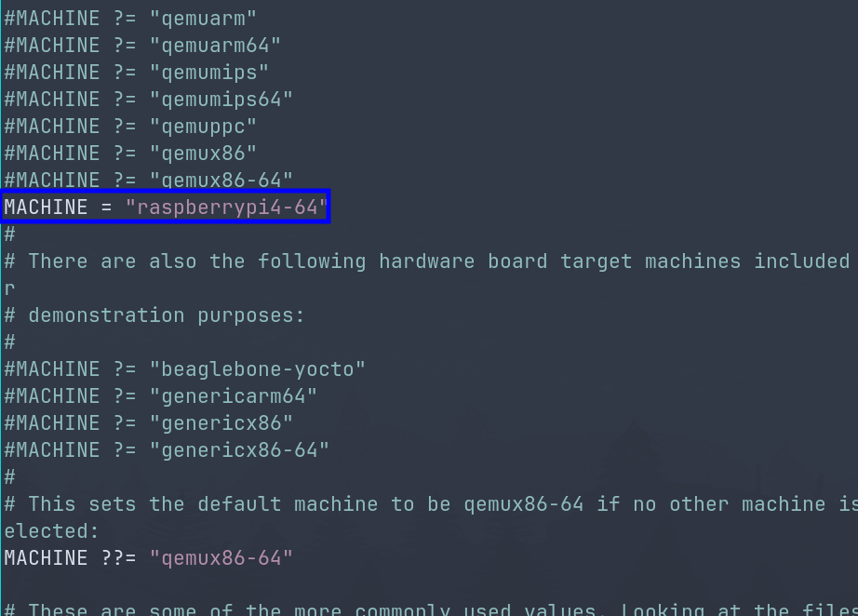This screenshot has width=858, height=616.
Task: Click the genericx86 commented line
Action: 148,423
